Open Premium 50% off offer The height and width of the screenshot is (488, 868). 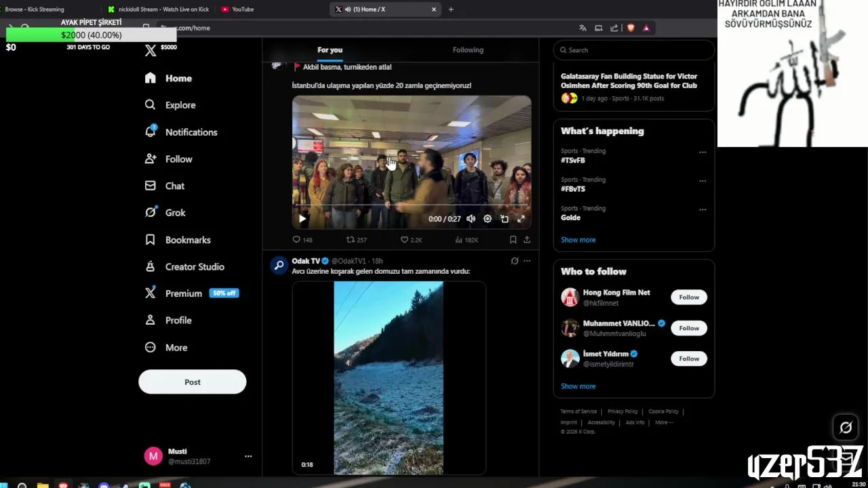192,293
